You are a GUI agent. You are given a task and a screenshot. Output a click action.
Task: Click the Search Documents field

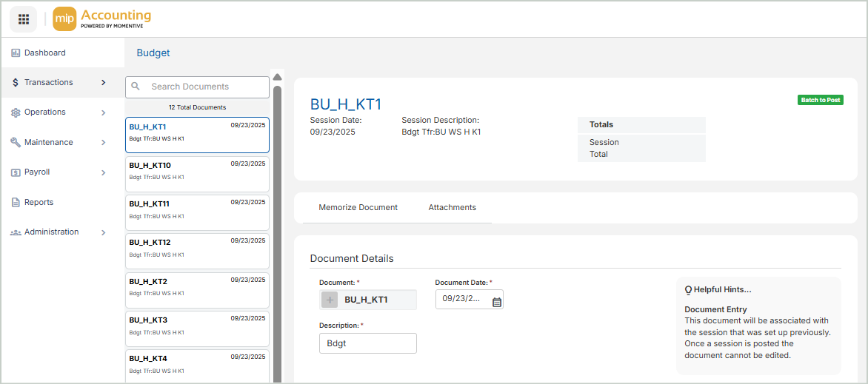[206, 87]
